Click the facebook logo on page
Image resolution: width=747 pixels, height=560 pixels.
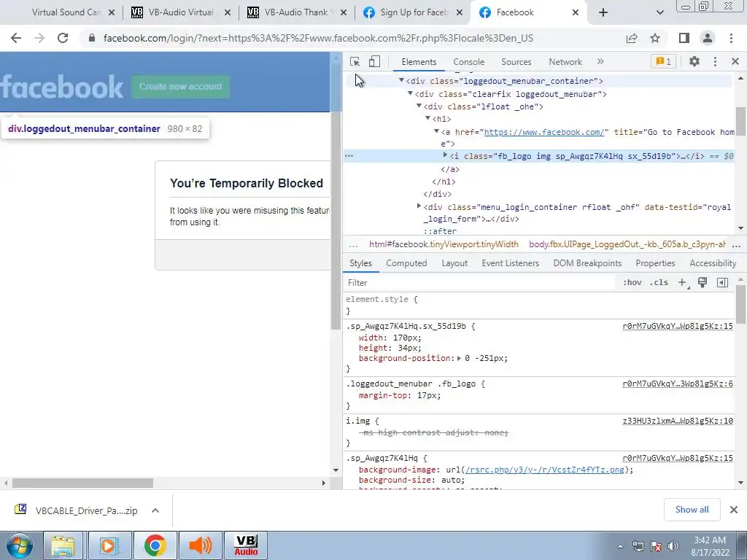point(61,87)
